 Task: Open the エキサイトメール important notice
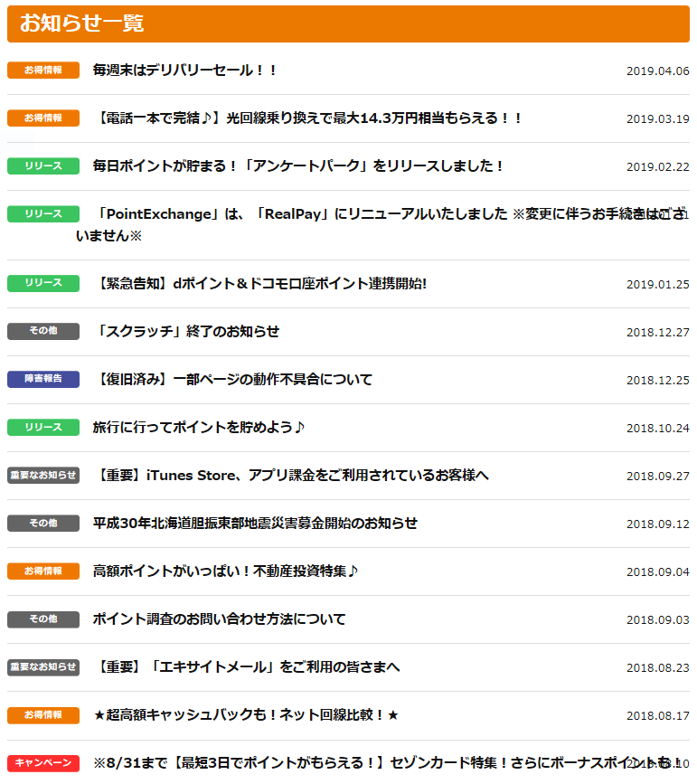point(247,667)
